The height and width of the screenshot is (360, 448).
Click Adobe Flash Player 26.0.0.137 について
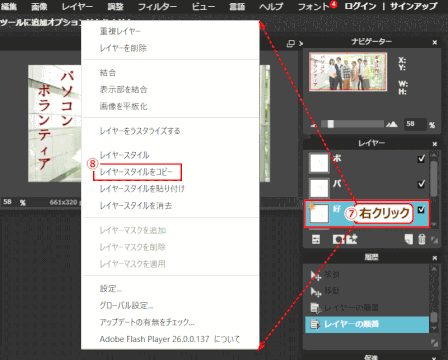(170, 339)
